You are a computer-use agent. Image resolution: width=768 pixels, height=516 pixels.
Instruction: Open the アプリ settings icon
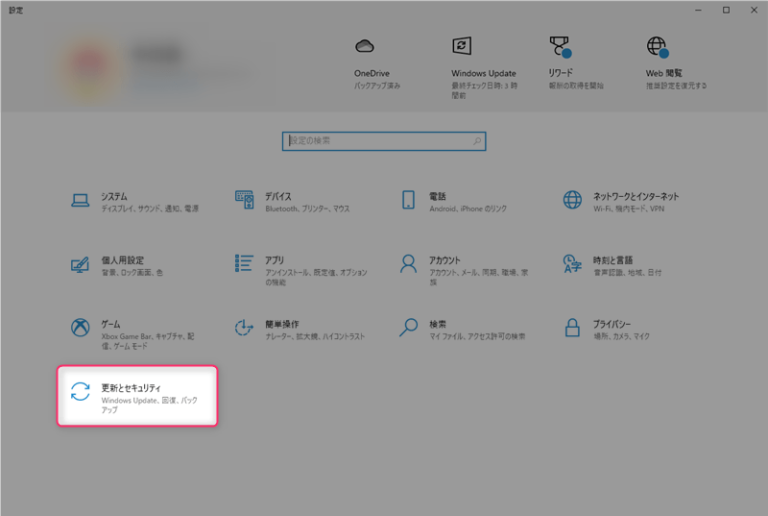point(244,263)
